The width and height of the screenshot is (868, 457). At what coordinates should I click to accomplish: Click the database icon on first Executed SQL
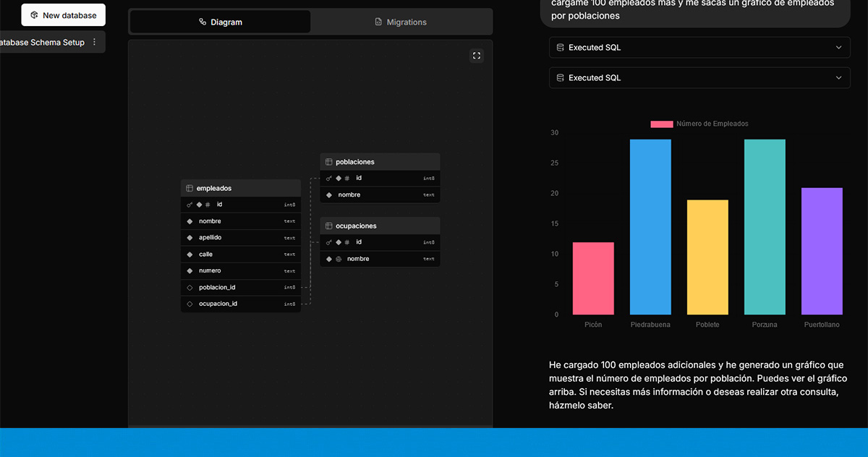click(560, 48)
